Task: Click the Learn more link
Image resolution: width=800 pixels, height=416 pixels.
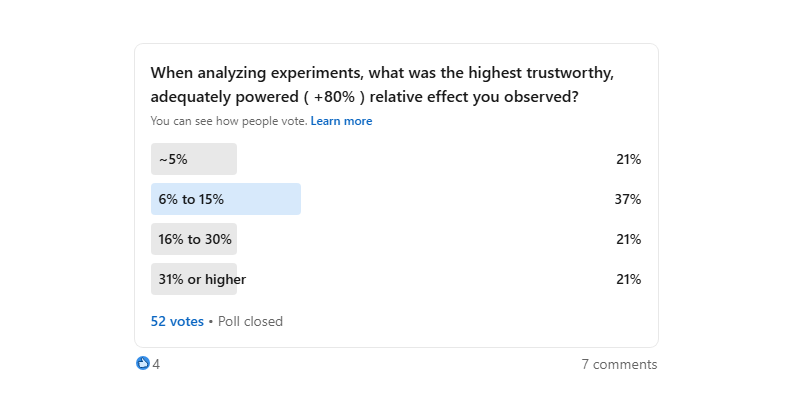Action: point(341,121)
